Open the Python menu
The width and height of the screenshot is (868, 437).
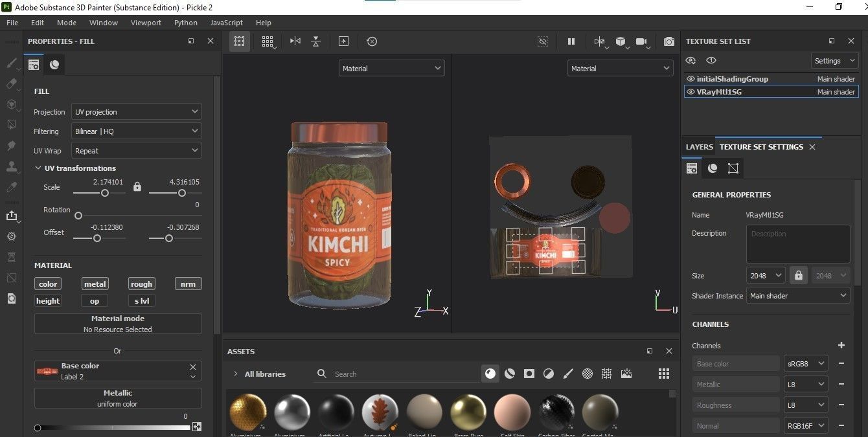pos(186,23)
